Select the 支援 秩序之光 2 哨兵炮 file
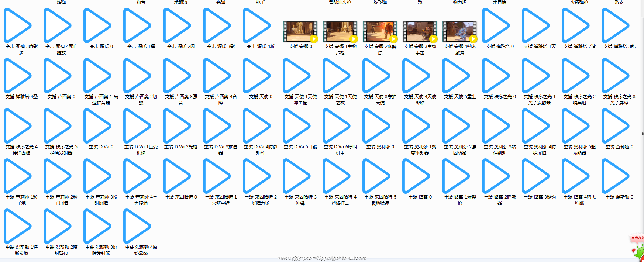 coord(576,76)
